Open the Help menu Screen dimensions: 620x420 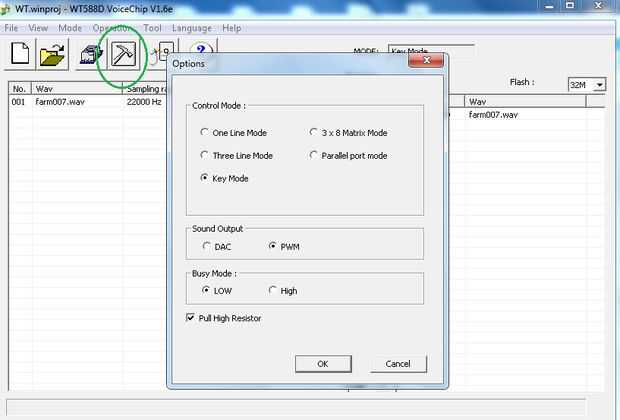tap(232, 28)
